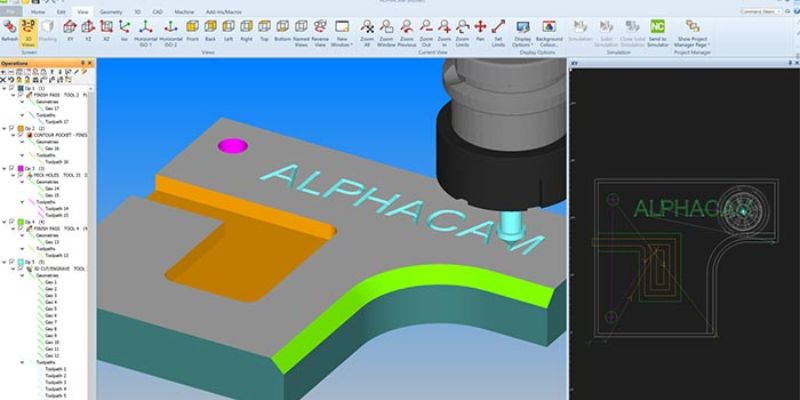This screenshot has width=800, height=400.
Task: Select Toolpath 17 in operations tree
Action: (x=57, y=122)
